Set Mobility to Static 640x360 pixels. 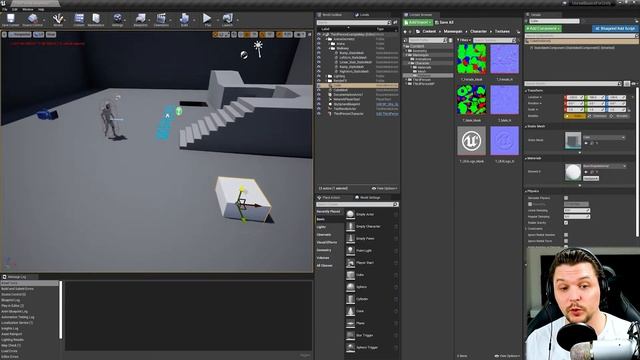click(x=575, y=116)
